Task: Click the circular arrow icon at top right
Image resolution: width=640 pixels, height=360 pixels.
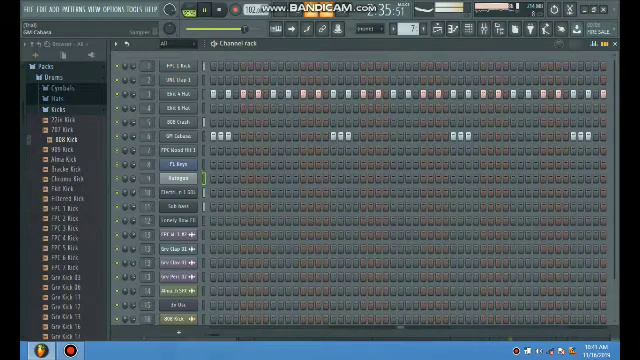Action: click(554, 9)
